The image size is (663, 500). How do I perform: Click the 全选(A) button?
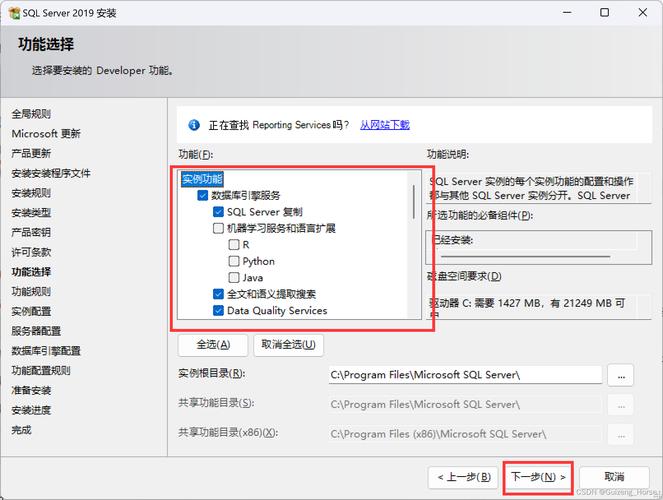(213, 345)
